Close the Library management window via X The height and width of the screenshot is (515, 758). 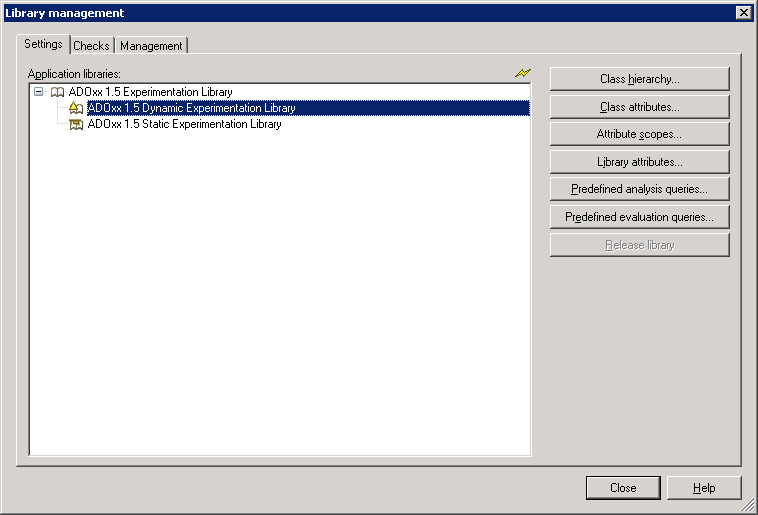(x=743, y=13)
